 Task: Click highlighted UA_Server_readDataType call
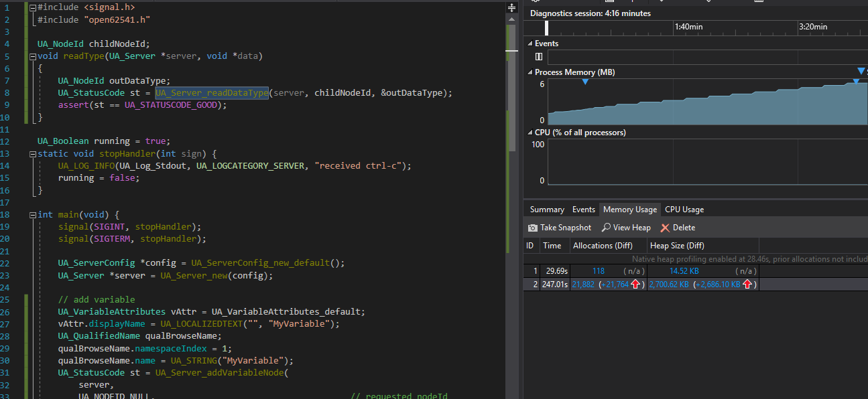point(212,92)
